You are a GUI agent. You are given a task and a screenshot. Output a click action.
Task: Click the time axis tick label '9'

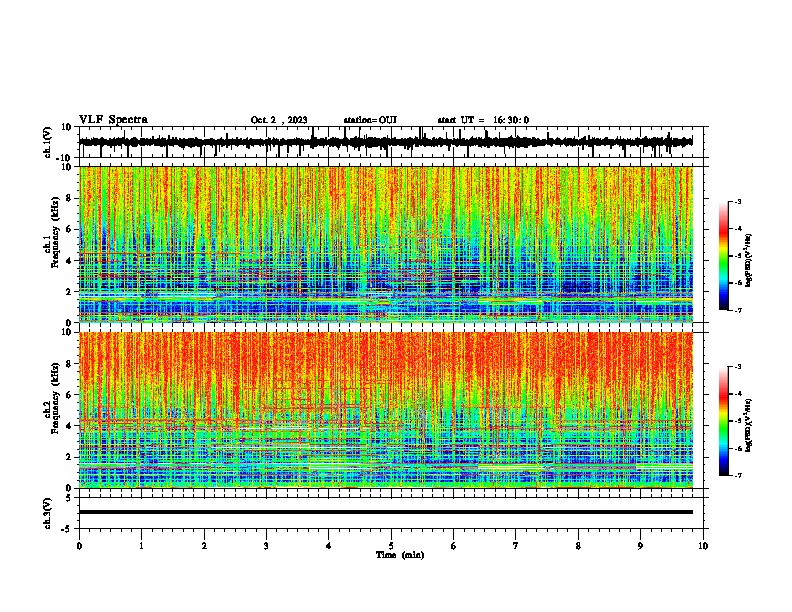point(640,546)
